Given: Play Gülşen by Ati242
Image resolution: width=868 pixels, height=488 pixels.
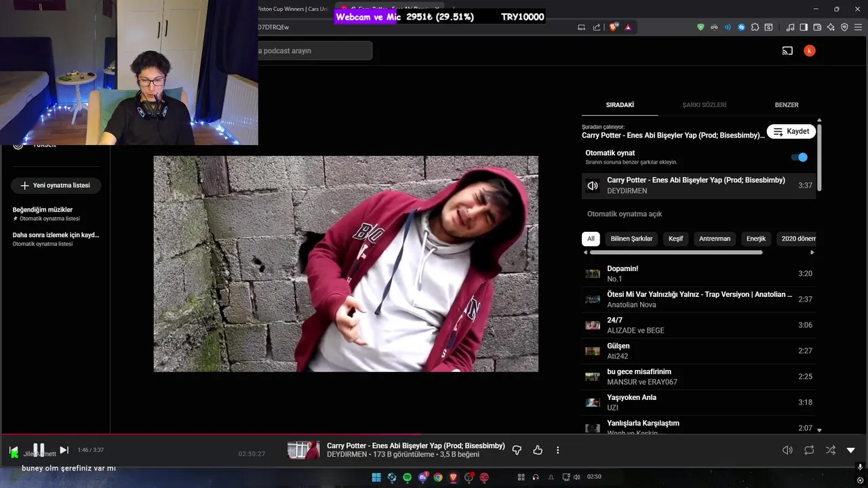Looking at the screenshot, I should click(698, 351).
